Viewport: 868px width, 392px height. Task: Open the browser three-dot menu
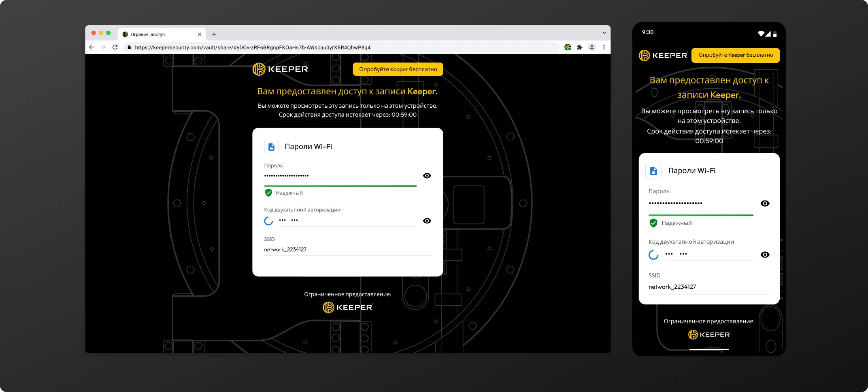click(x=604, y=47)
